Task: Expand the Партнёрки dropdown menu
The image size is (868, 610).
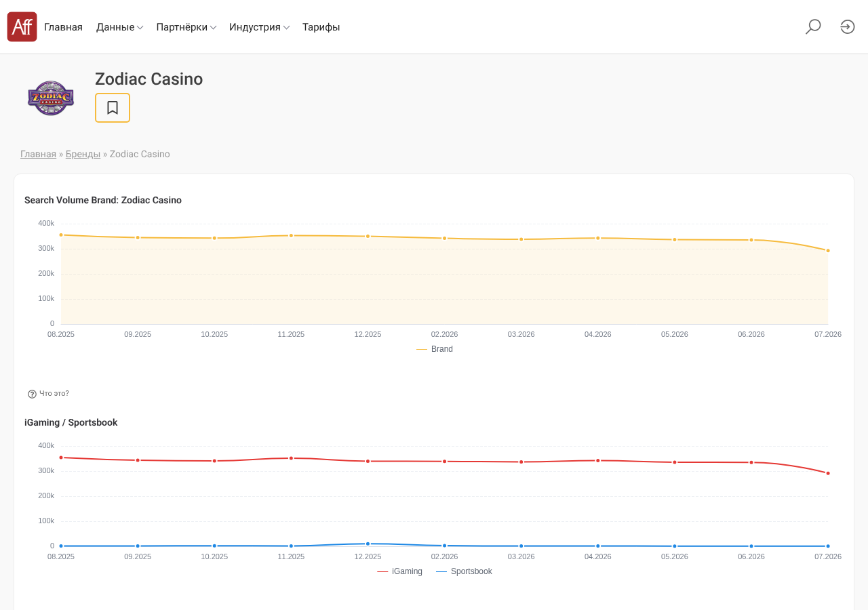Action: click(186, 27)
